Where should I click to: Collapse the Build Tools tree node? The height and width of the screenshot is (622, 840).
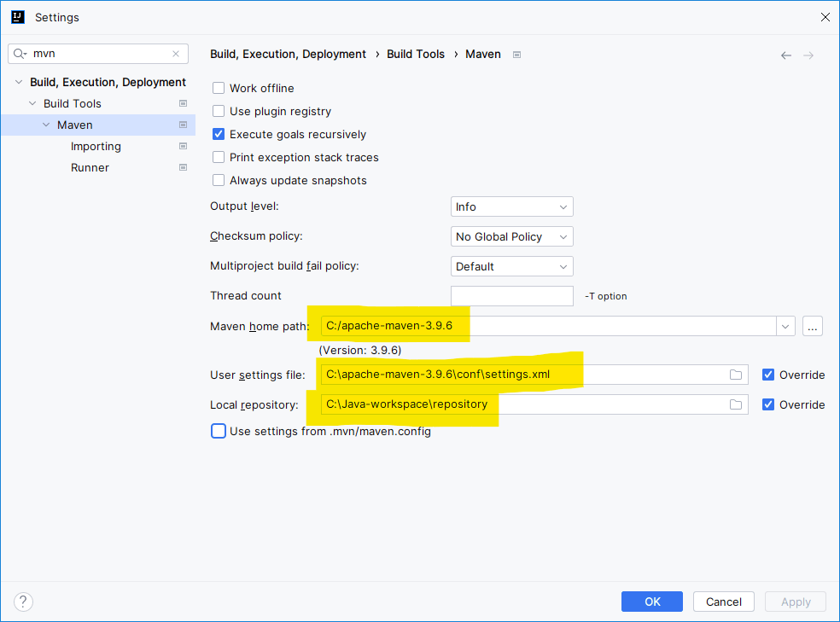click(x=33, y=103)
